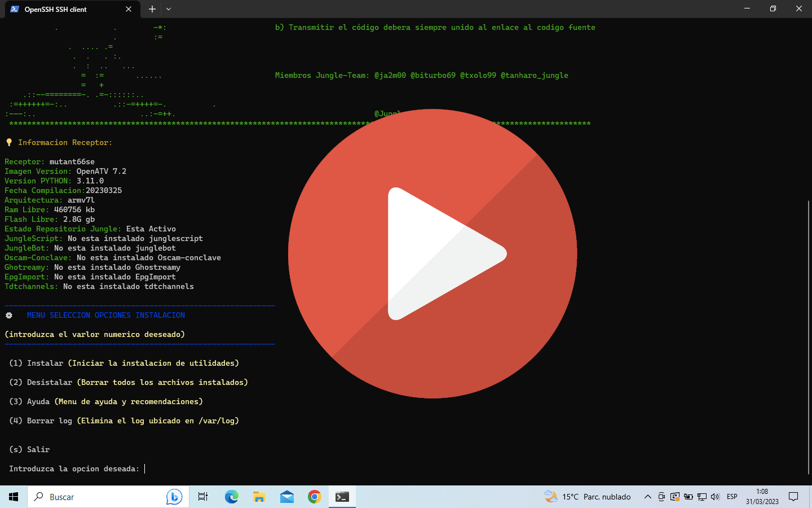812x508 pixels.
Task: Play the video with the play button
Action: click(x=433, y=254)
